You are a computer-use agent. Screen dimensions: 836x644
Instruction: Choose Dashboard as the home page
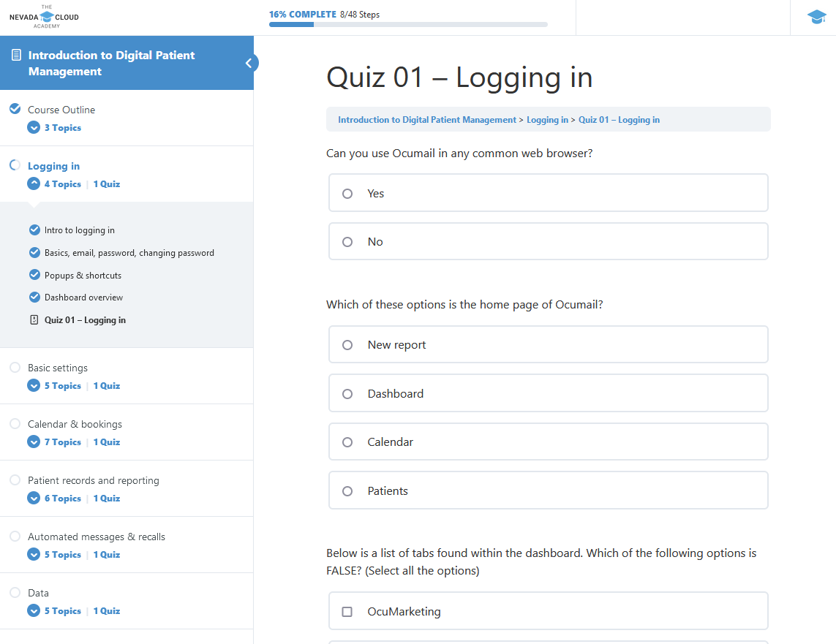(548, 393)
